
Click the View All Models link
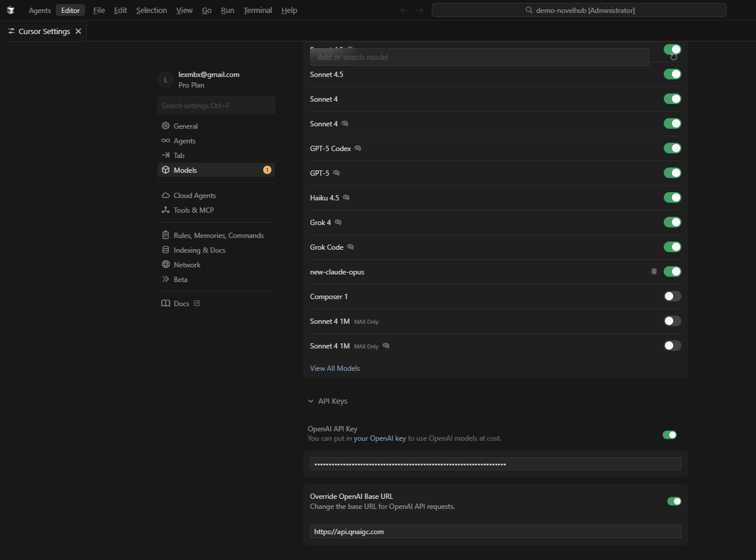335,368
